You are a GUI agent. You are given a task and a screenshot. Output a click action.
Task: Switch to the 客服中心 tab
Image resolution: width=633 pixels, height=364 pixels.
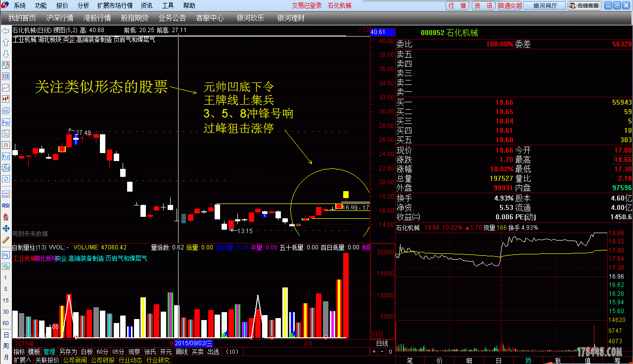[210, 18]
